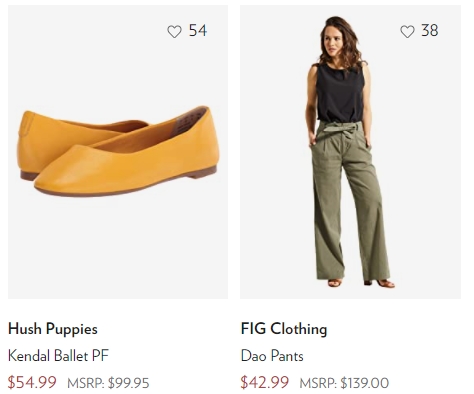The height and width of the screenshot is (394, 474).
Task: Open the olive Dao Pants model photo
Action: 350,152
